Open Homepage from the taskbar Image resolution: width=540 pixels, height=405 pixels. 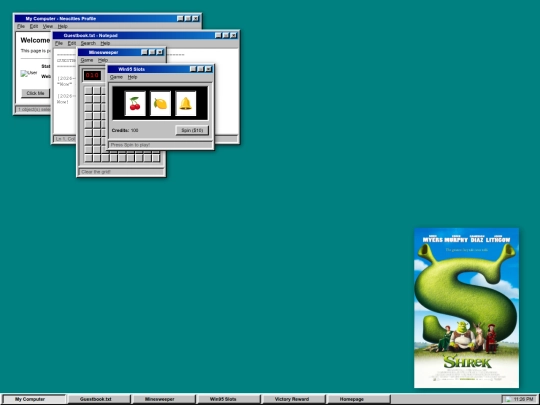358,399
